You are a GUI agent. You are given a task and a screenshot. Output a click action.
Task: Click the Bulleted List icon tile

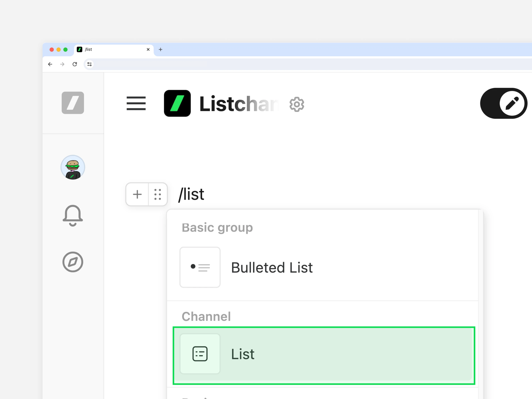coord(200,267)
